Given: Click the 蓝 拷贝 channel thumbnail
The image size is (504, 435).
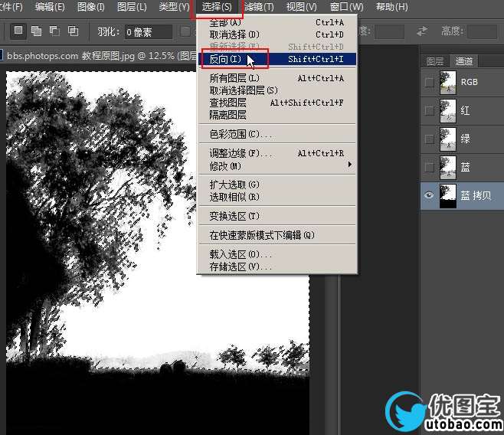Looking at the screenshot, I should click(x=448, y=195).
